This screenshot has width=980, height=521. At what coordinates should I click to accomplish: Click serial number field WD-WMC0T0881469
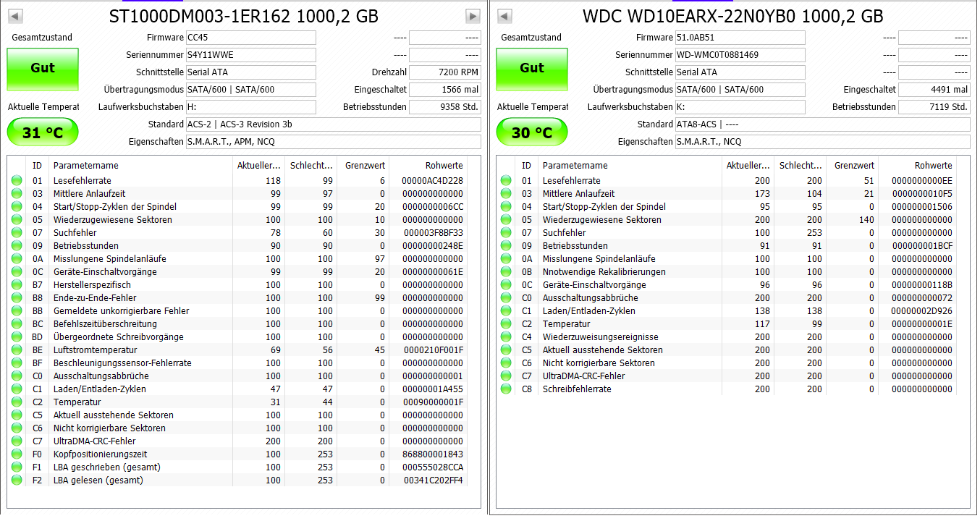point(740,55)
